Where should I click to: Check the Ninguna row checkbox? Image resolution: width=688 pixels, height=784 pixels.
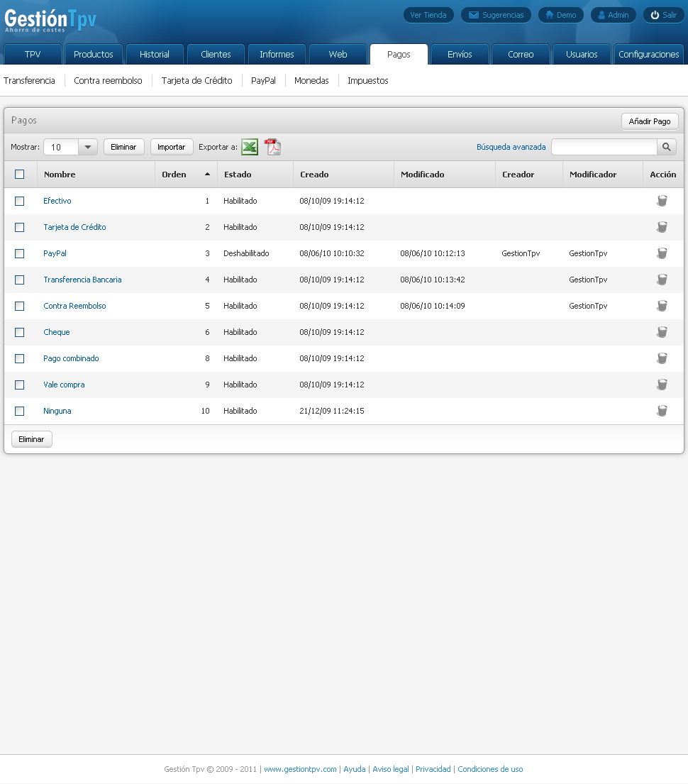[x=19, y=411]
